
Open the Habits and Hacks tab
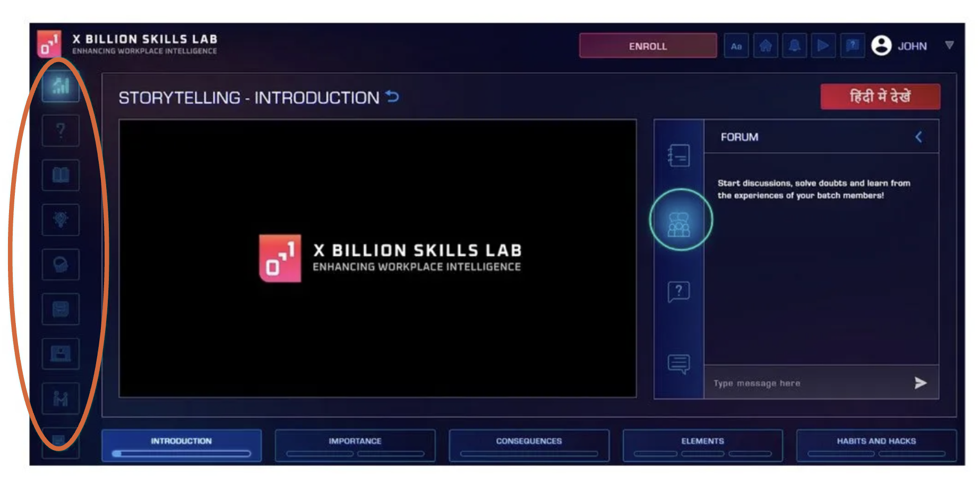click(x=876, y=445)
